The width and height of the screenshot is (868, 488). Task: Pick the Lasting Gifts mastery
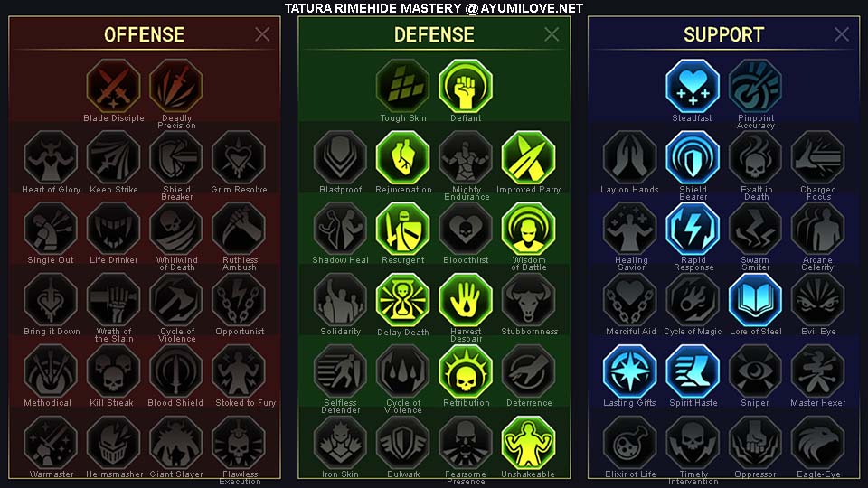(630, 371)
